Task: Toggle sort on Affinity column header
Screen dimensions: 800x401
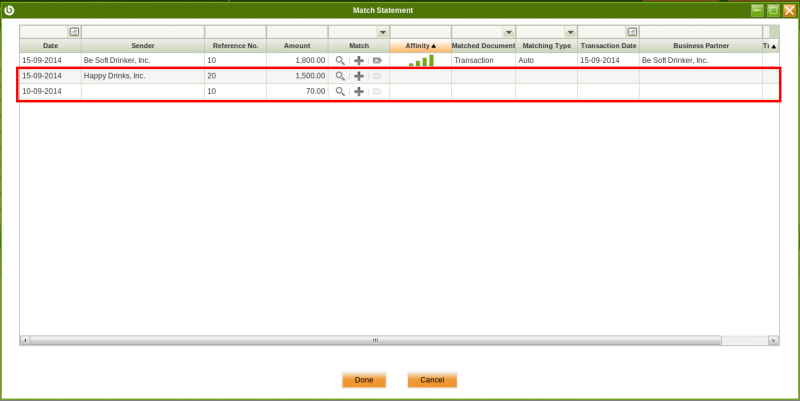Action: (x=421, y=45)
